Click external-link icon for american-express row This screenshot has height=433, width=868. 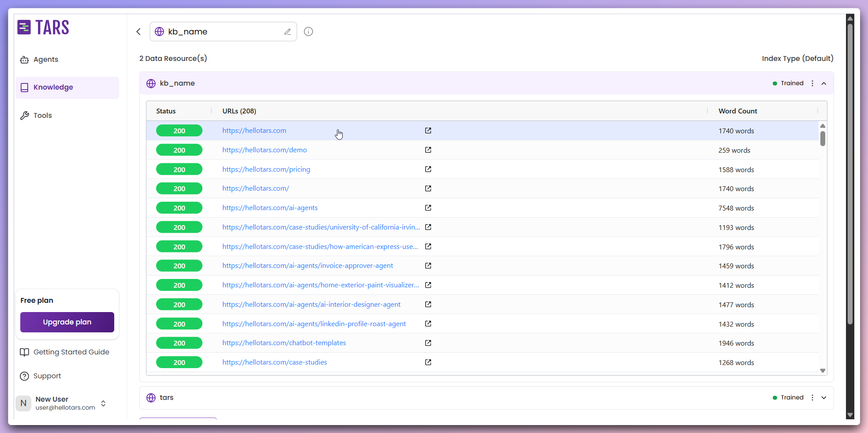(x=428, y=246)
